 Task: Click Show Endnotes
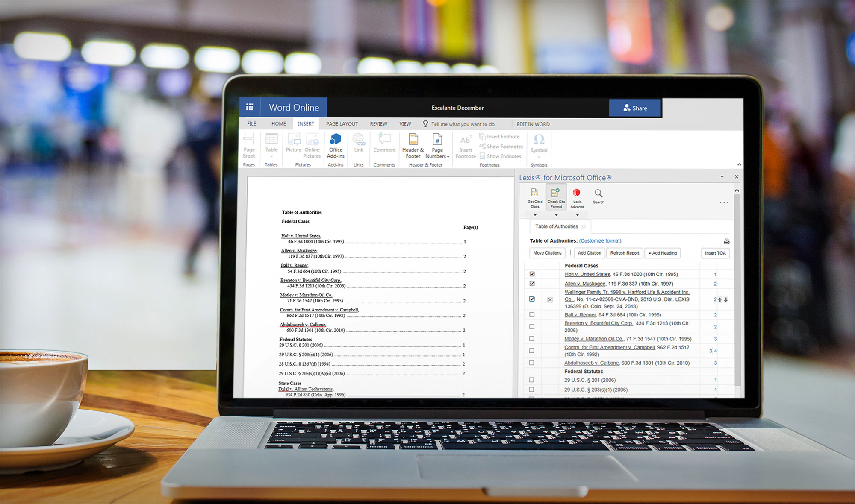[500, 156]
